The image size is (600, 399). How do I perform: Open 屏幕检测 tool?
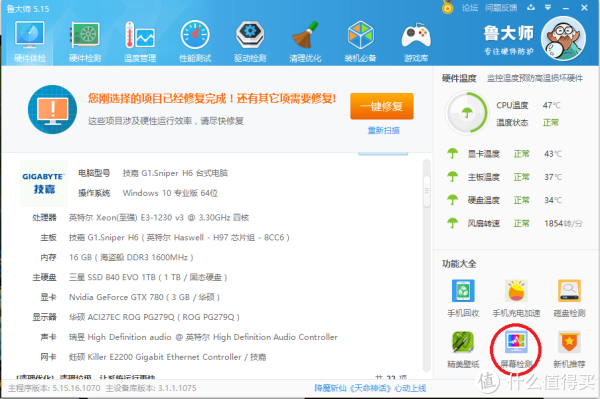point(516,349)
